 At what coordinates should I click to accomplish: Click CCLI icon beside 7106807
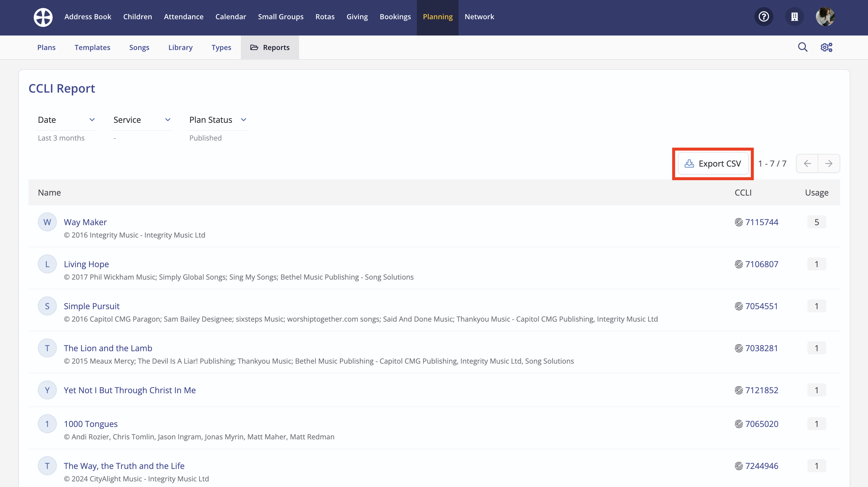pyautogui.click(x=739, y=264)
